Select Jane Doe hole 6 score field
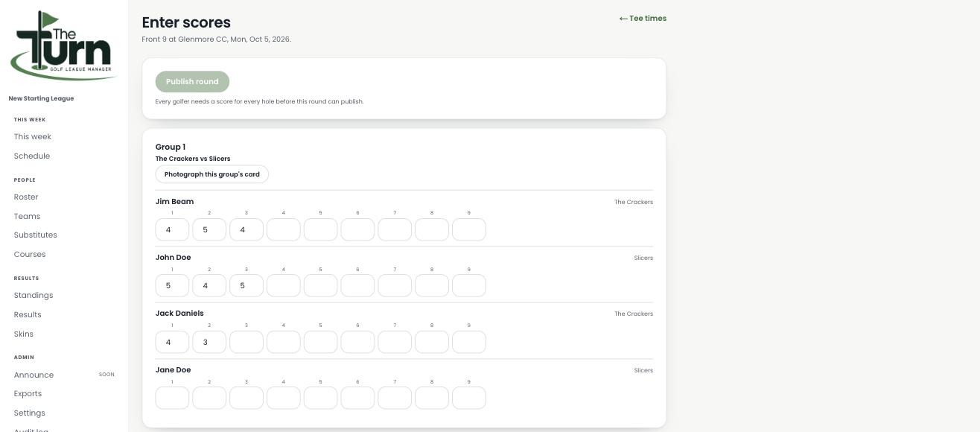This screenshot has height=432, width=980. click(357, 398)
